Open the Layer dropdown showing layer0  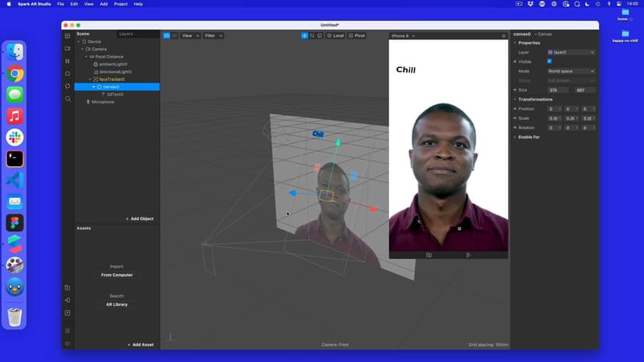point(572,52)
